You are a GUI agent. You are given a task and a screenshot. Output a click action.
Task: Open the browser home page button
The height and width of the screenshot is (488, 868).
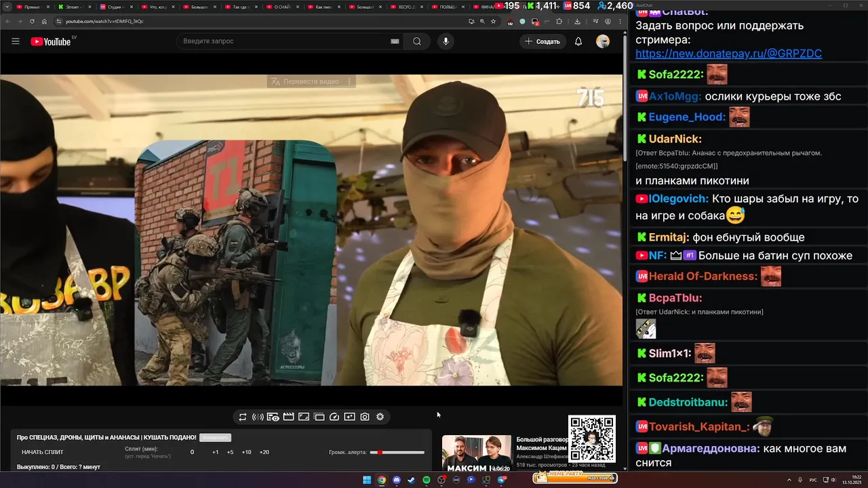pyautogui.click(x=44, y=21)
